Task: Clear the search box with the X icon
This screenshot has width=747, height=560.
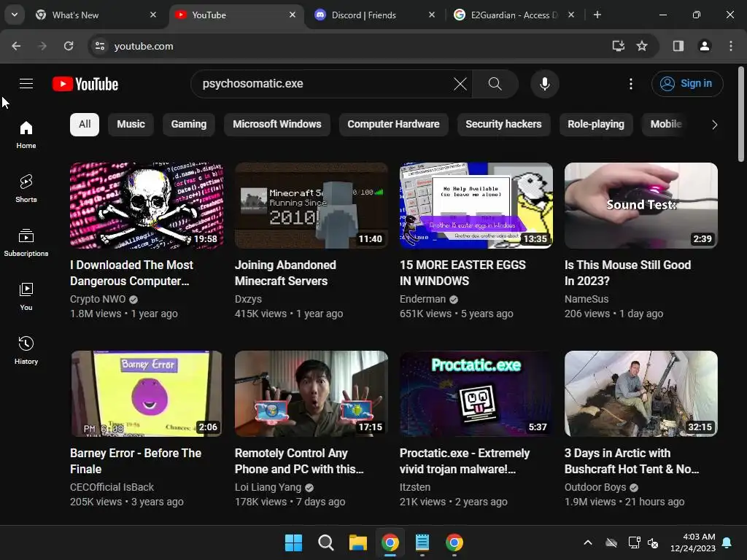Action: pos(460,84)
